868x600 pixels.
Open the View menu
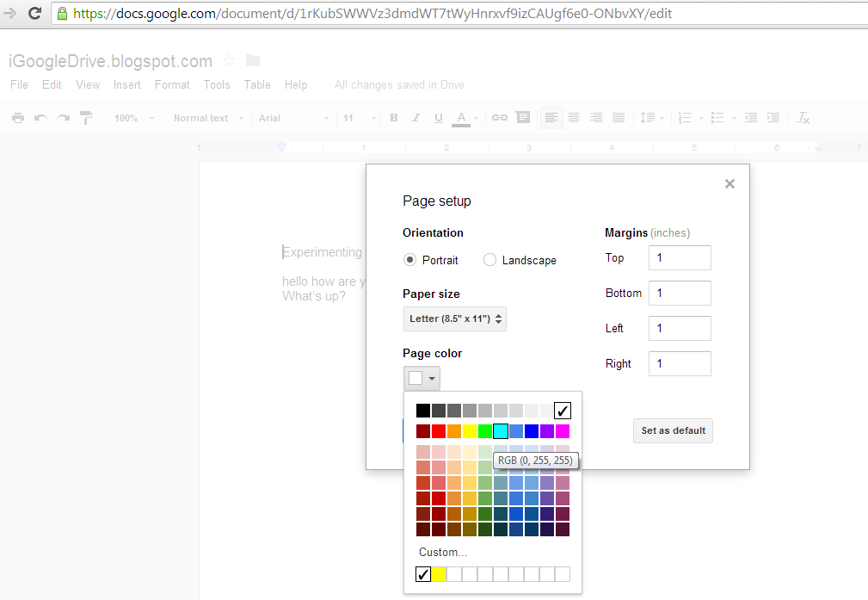[x=88, y=84]
